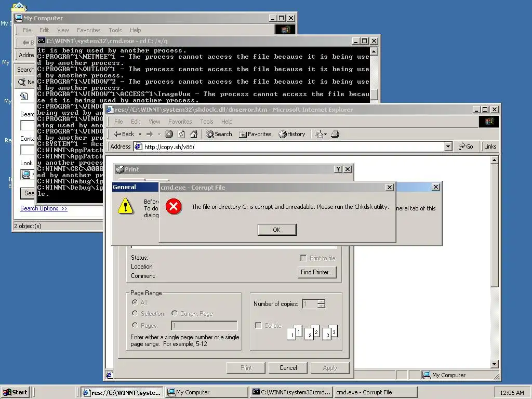Viewport: 532px width, 399px height.
Task: Go to Home page in Internet Explorer
Action: click(194, 134)
